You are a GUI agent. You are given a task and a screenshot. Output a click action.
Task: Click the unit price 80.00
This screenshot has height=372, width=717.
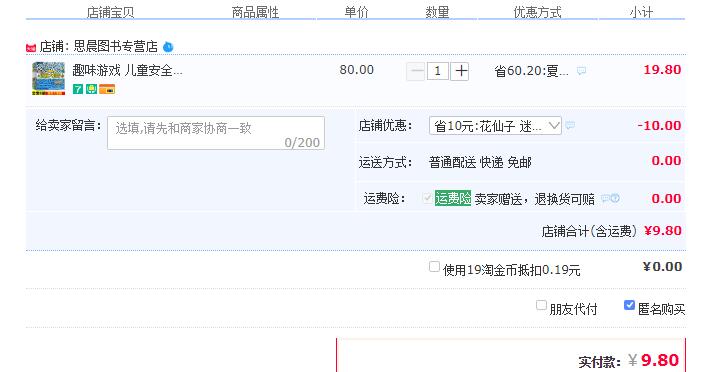tap(357, 70)
